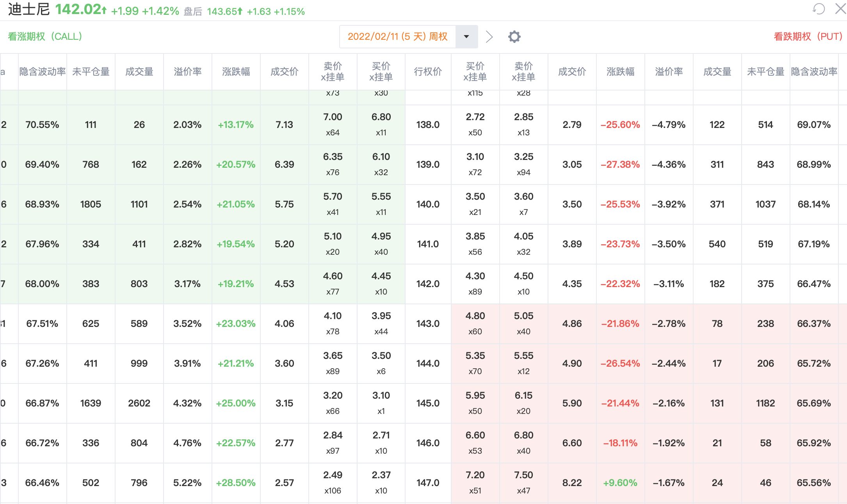Sort puts by 溢价率 column header
Image resolution: width=847 pixels, height=504 pixels.
[x=669, y=72]
